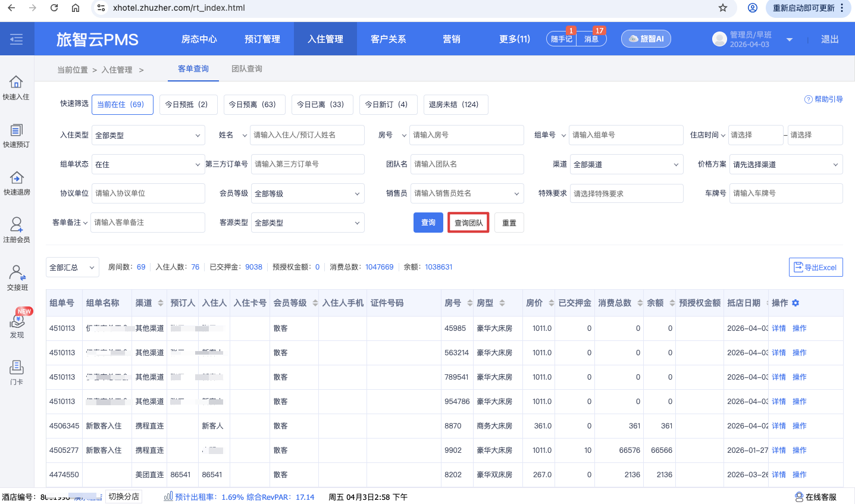The width and height of the screenshot is (855, 504).
Task: Switch to the 团队查询 tab
Action: click(247, 69)
